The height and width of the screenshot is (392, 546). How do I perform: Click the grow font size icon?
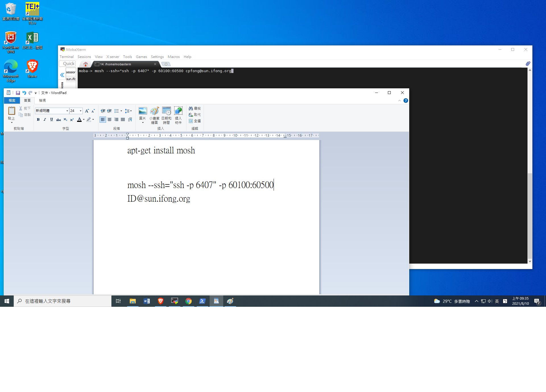[87, 111]
